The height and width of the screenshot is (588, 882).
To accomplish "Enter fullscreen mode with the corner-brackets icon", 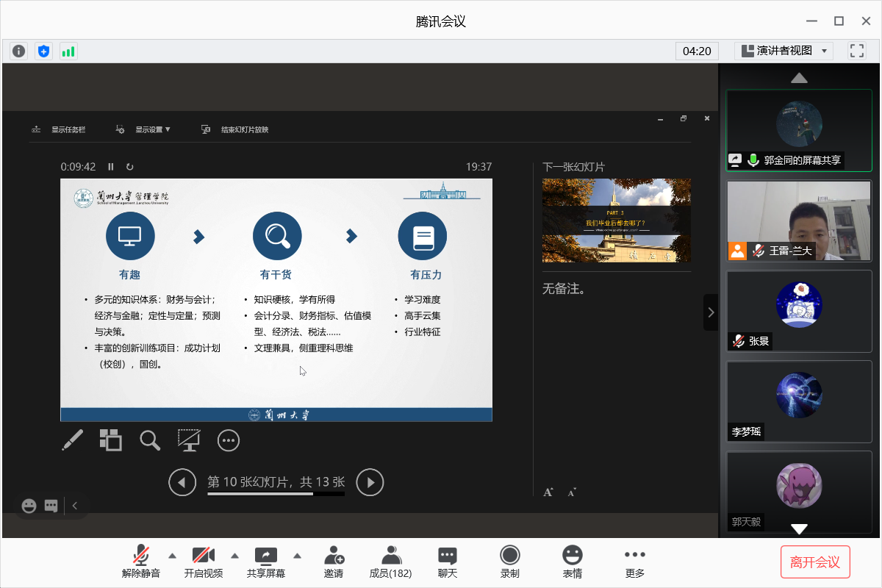I will (x=856, y=51).
